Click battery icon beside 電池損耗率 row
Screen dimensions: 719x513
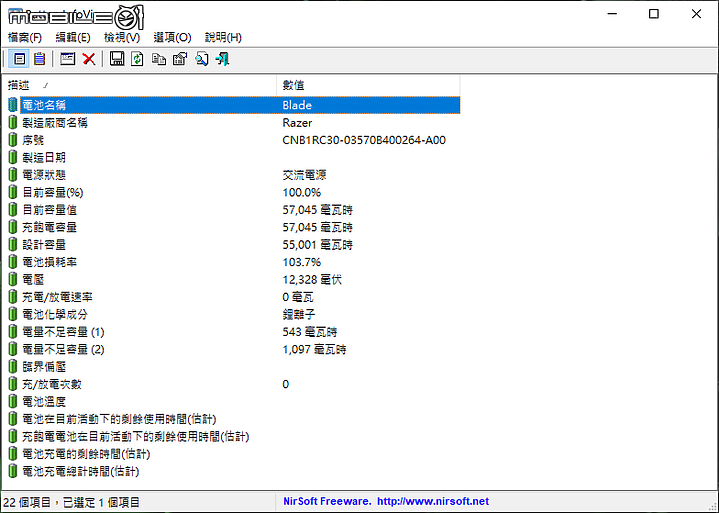pyautogui.click(x=13, y=262)
